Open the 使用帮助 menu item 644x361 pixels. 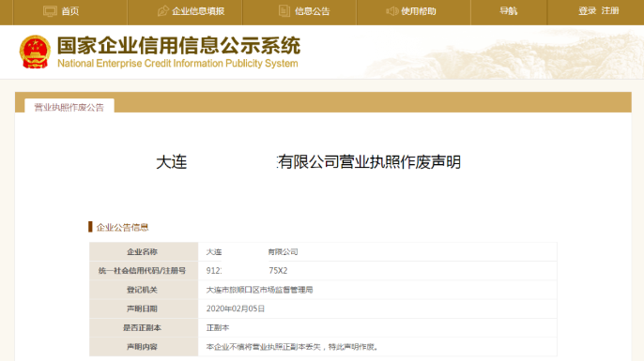[419, 11]
